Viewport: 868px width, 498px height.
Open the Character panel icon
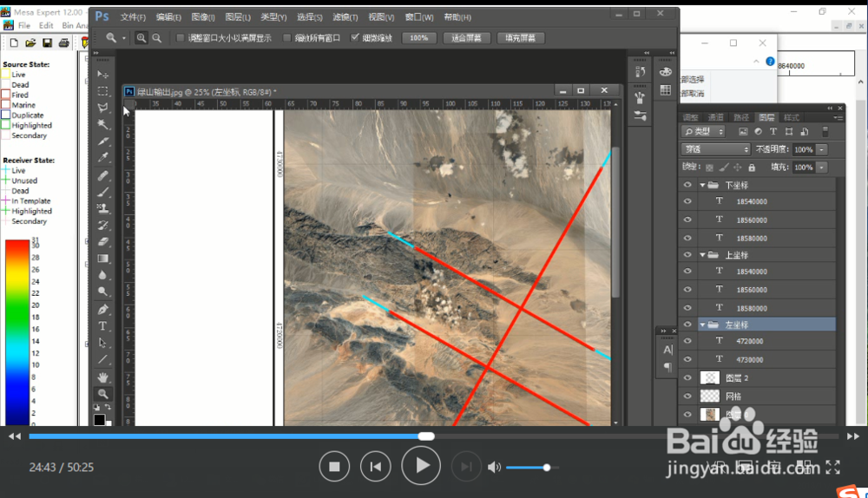pyautogui.click(x=668, y=350)
